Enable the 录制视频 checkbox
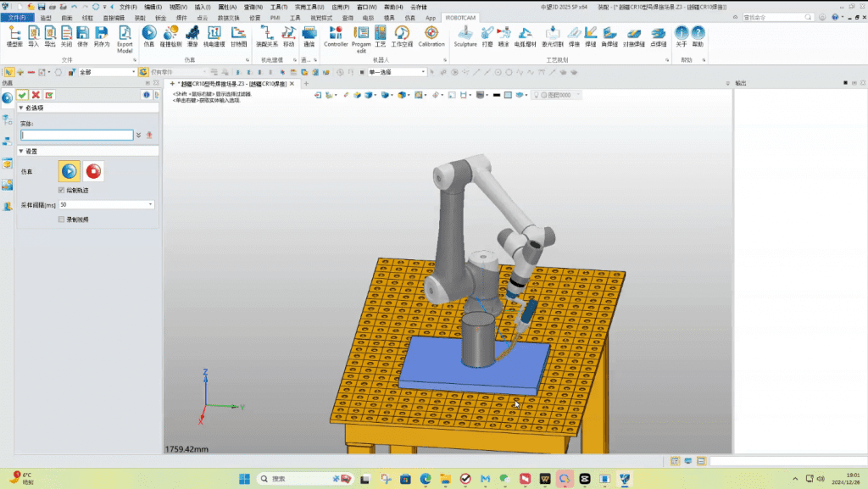 click(x=61, y=219)
